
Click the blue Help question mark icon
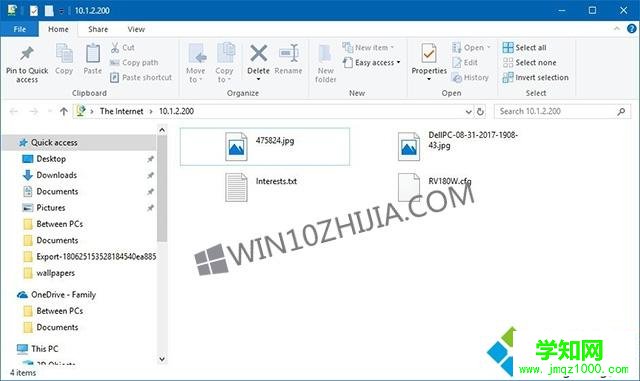coord(631,29)
